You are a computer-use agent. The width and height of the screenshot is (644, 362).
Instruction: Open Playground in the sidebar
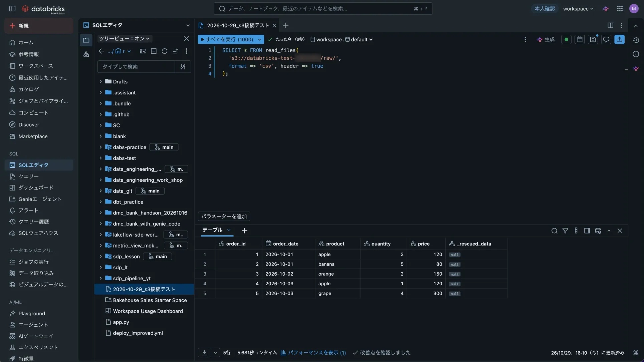coord(39,313)
